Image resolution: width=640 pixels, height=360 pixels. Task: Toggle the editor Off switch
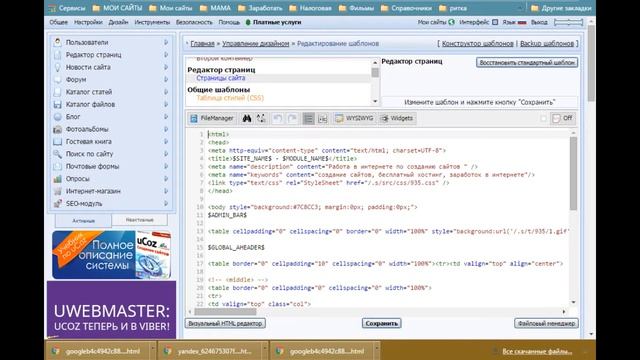[x=562, y=118]
